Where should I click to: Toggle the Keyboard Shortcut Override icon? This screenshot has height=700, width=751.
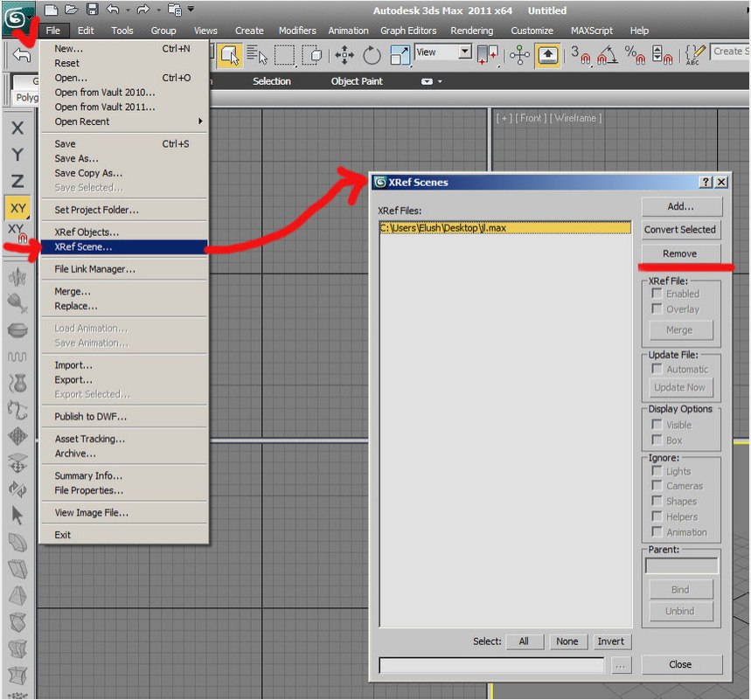pos(548,55)
